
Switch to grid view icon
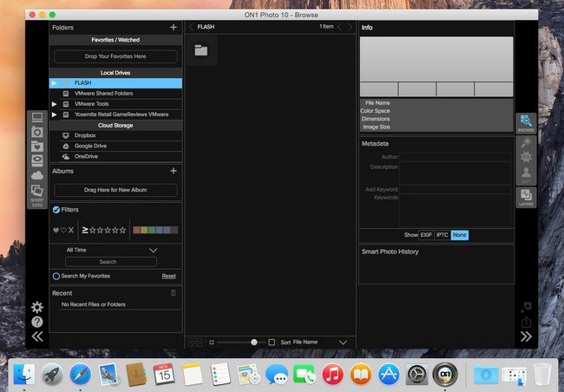click(x=194, y=343)
